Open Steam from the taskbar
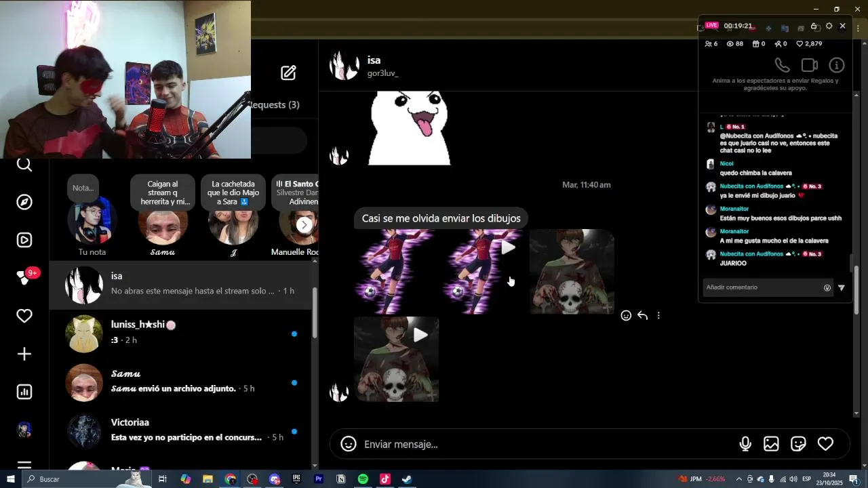Image resolution: width=868 pixels, height=488 pixels. (407, 479)
